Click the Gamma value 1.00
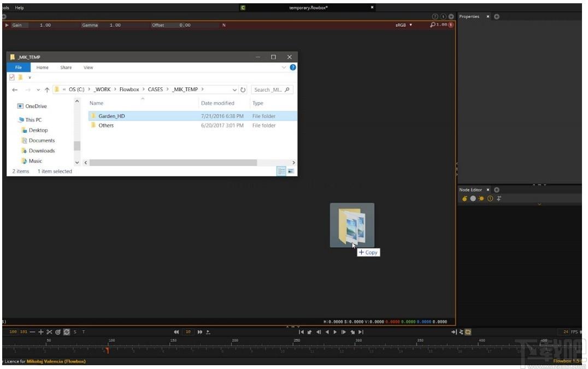Image resolution: width=588 pixels, height=369 pixels. tap(115, 25)
